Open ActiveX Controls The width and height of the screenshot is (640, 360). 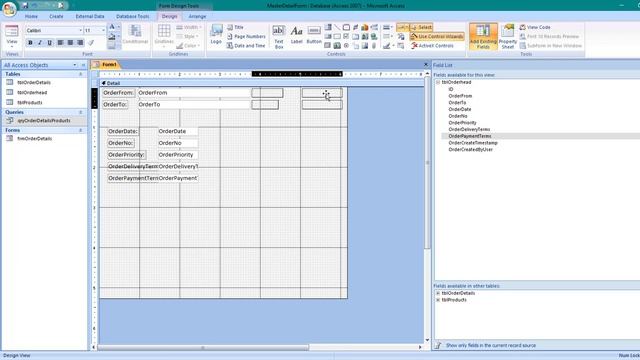point(432,46)
